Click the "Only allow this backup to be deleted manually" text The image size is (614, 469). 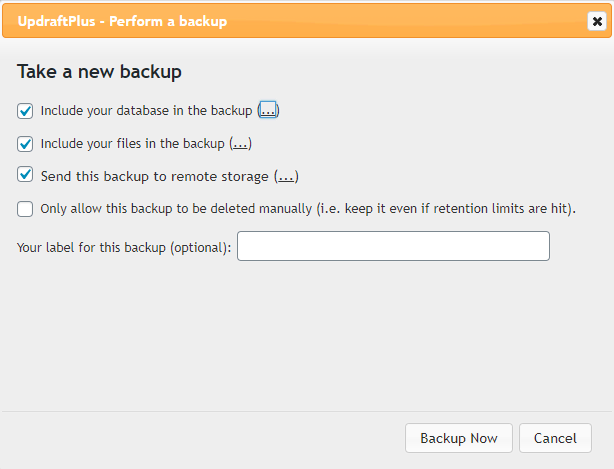click(x=175, y=209)
